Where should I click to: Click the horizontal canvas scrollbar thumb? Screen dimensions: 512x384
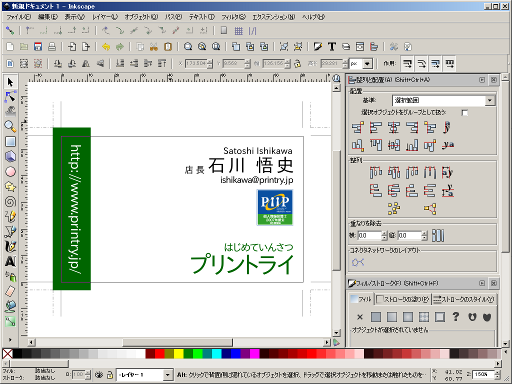point(178,342)
